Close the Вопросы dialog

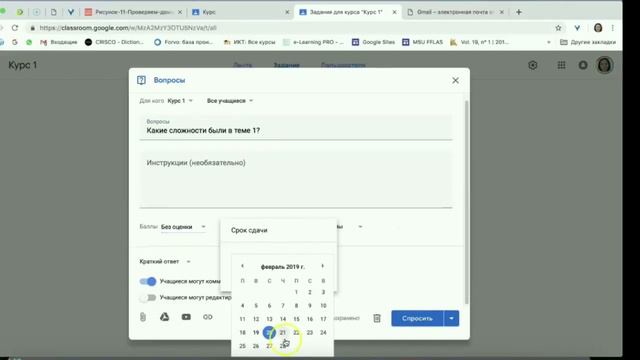click(x=455, y=80)
